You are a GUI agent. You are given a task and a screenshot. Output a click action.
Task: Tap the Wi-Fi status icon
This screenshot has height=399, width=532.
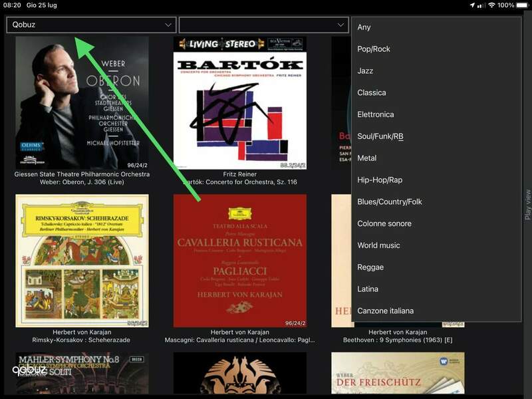pos(491,5)
